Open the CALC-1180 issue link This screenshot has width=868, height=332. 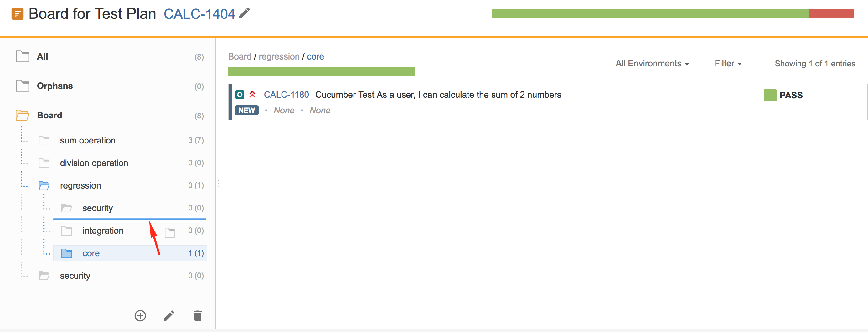pyautogui.click(x=286, y=95)
